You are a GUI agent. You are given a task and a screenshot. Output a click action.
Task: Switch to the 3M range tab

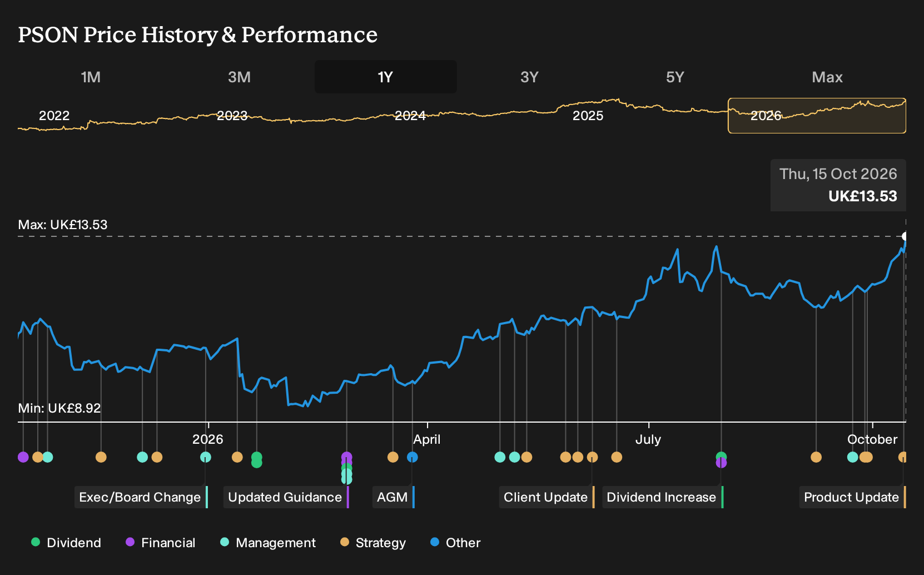[x=239, y=77]
